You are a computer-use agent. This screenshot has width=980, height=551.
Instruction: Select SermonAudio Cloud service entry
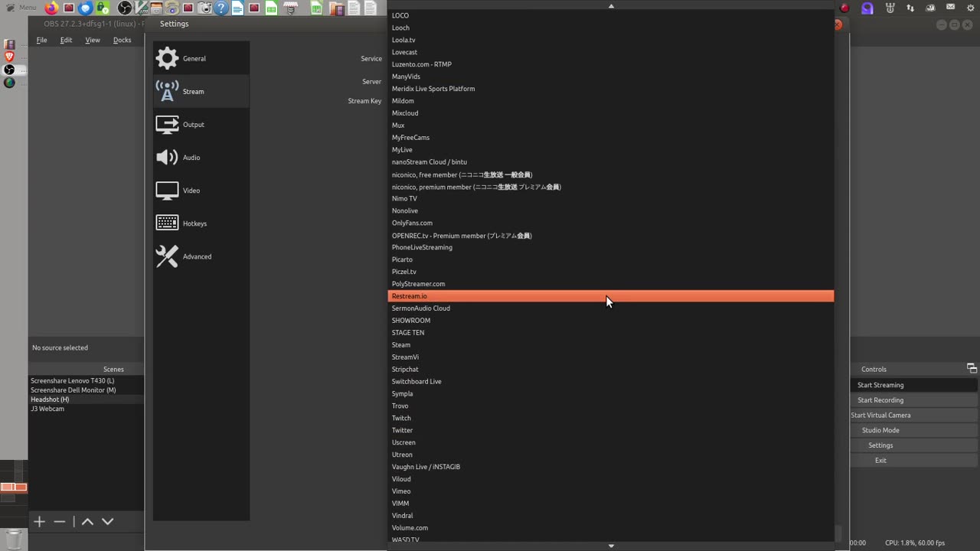[611, 308]
